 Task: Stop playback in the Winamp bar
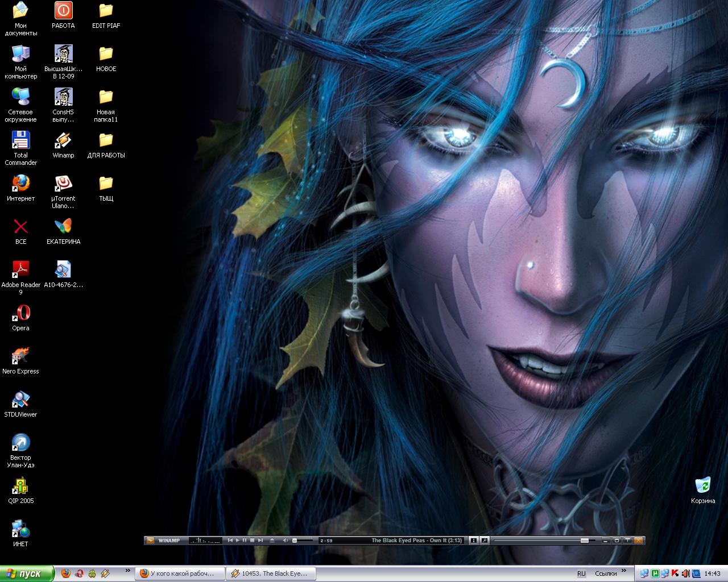click(252, 541)
